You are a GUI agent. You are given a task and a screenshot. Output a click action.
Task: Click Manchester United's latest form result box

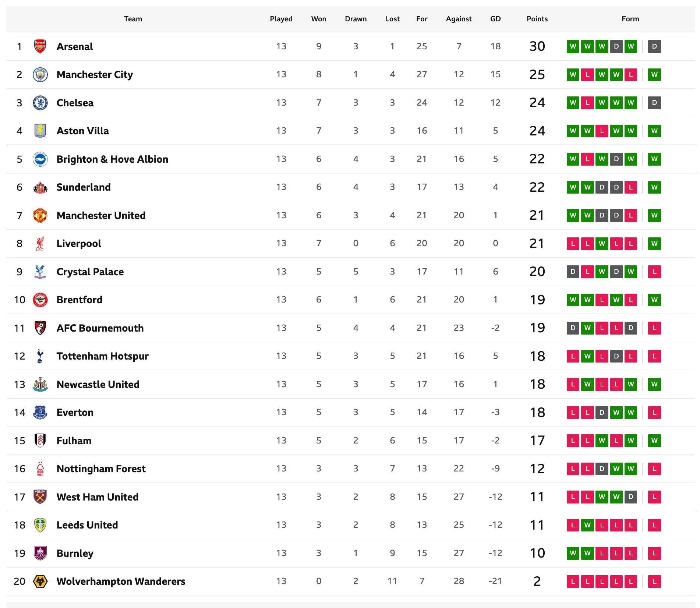click(654, 215)
